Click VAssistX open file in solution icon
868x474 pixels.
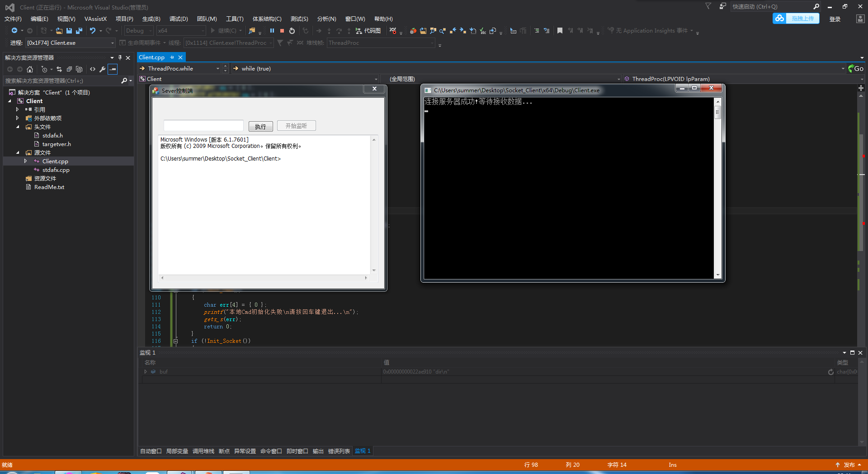[x=423, y=31]
